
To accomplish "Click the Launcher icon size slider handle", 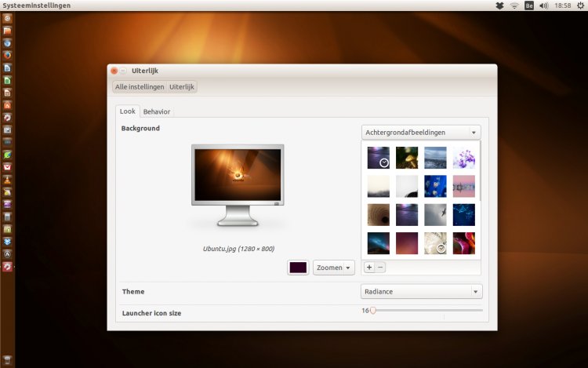I will click(x=373, y=310).
